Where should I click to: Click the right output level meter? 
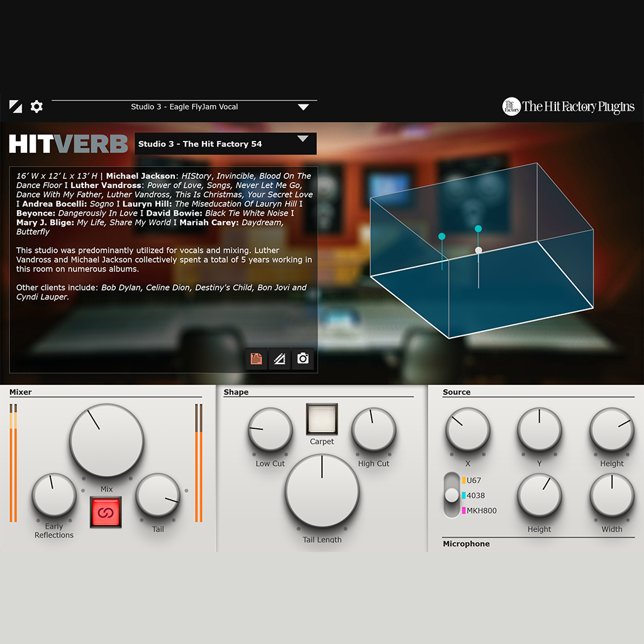coord(199,463)
